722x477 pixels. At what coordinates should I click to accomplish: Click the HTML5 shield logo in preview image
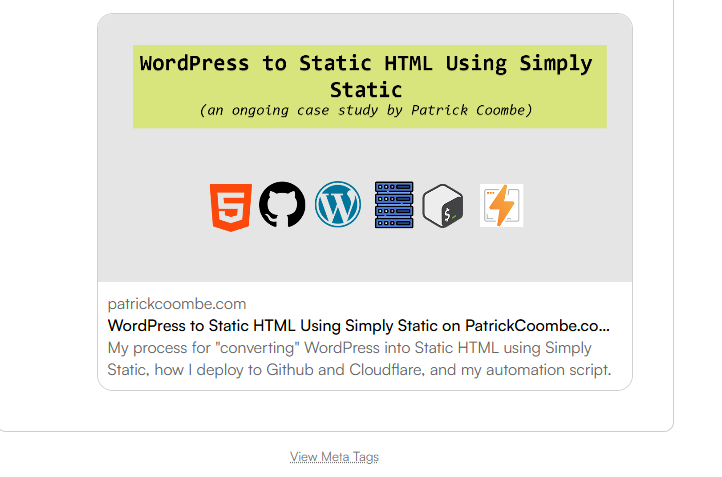point(231,207)
